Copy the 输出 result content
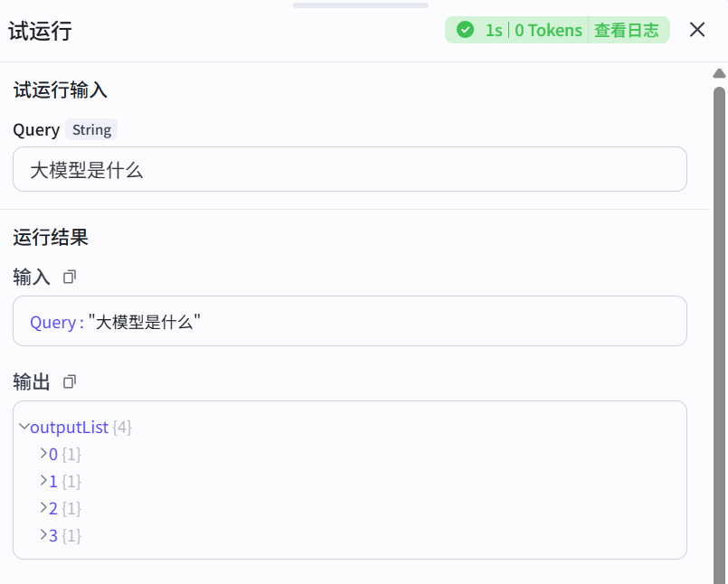The image size is (728, 584). tap(70, 381)
